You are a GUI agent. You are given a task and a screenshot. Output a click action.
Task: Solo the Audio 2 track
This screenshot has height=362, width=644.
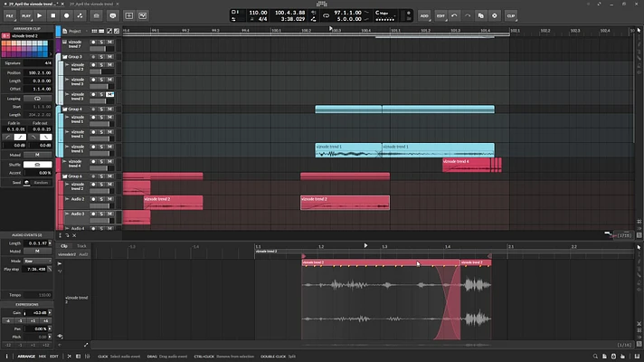[101, 199]
